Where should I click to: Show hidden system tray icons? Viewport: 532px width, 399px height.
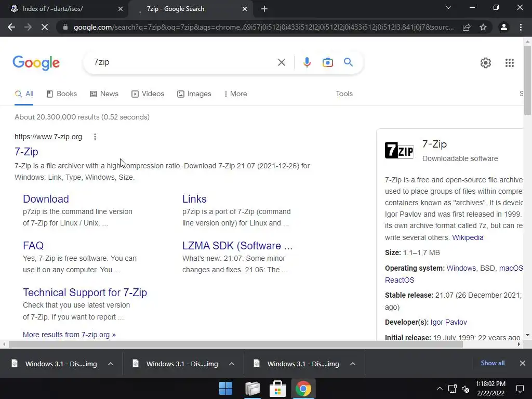(440, 389)
